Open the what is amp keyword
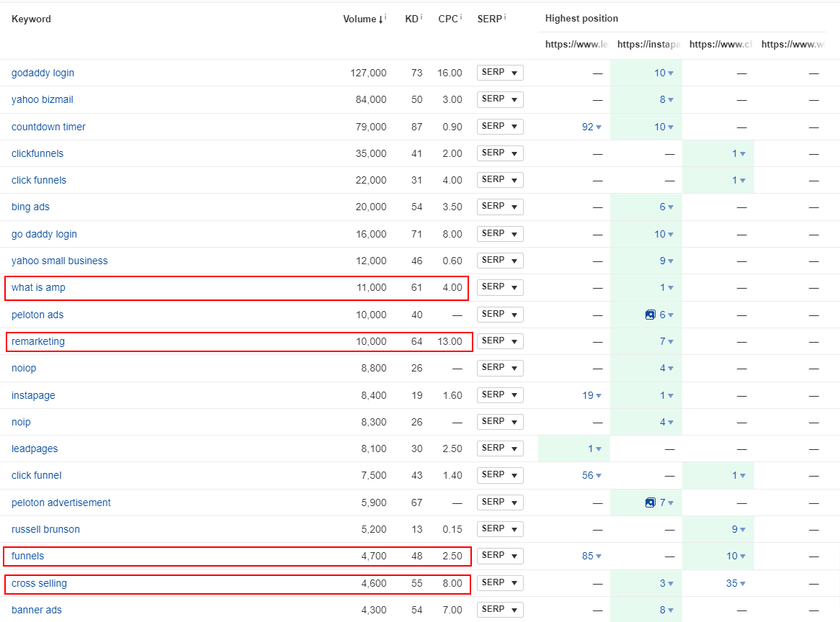This screenshot has width=840, height=622. click(x=39, y=287)
